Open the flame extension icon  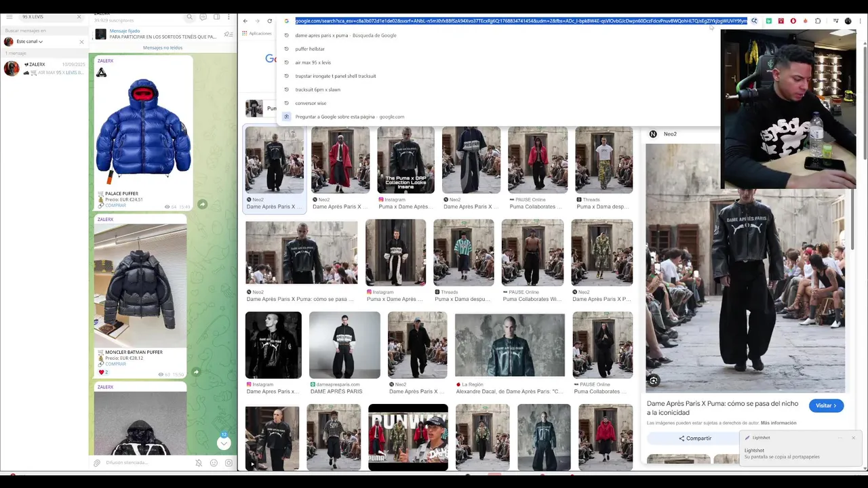pyautogui.click(x=806, y=21)
